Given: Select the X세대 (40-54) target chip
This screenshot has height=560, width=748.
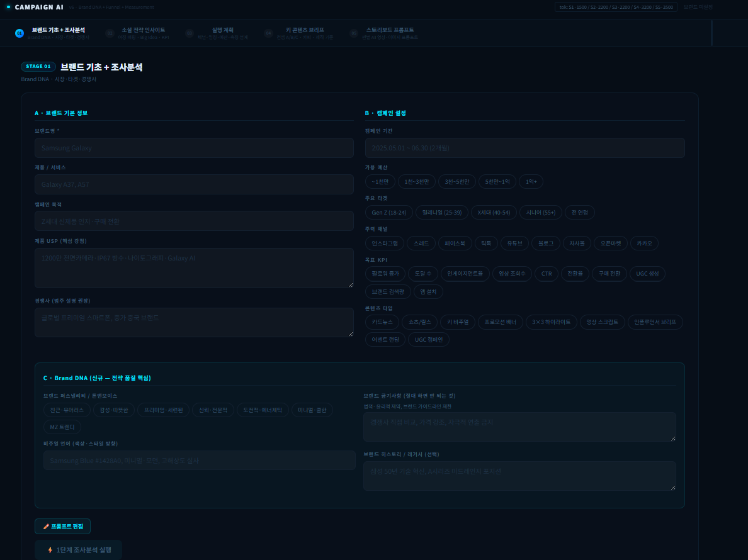Looking at the screenshot, I should tap(494, 213).
